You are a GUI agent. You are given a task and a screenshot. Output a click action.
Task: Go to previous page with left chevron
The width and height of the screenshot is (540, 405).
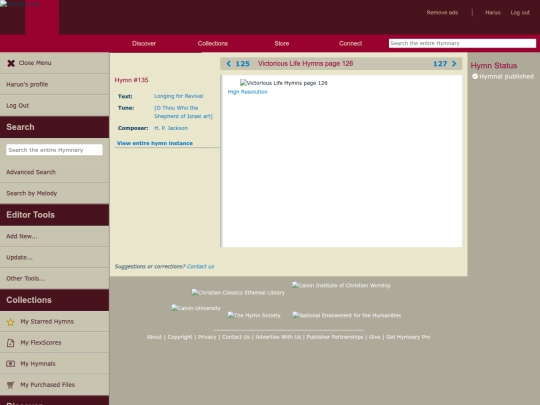coord(228,64)
